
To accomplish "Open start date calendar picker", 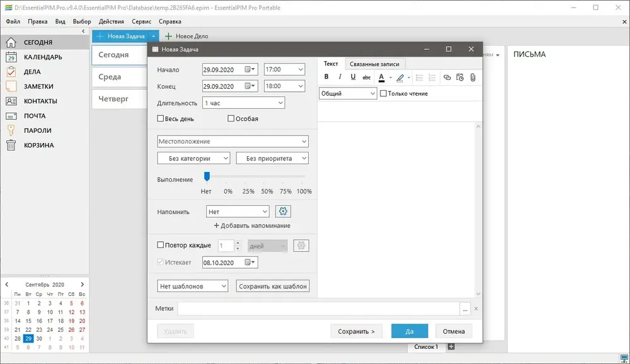I will pos(250,69).
